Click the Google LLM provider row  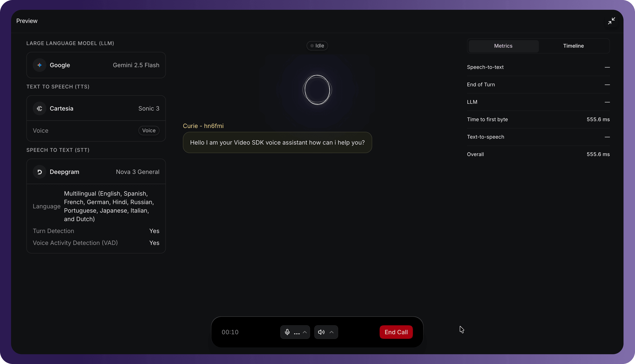96,65
